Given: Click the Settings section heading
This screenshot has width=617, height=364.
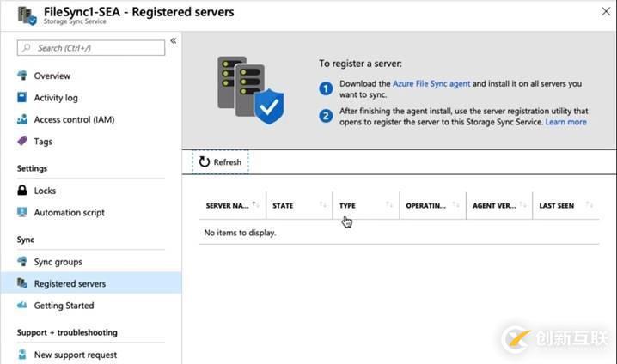Looking at the screenshot, I should tap(32, 168).
